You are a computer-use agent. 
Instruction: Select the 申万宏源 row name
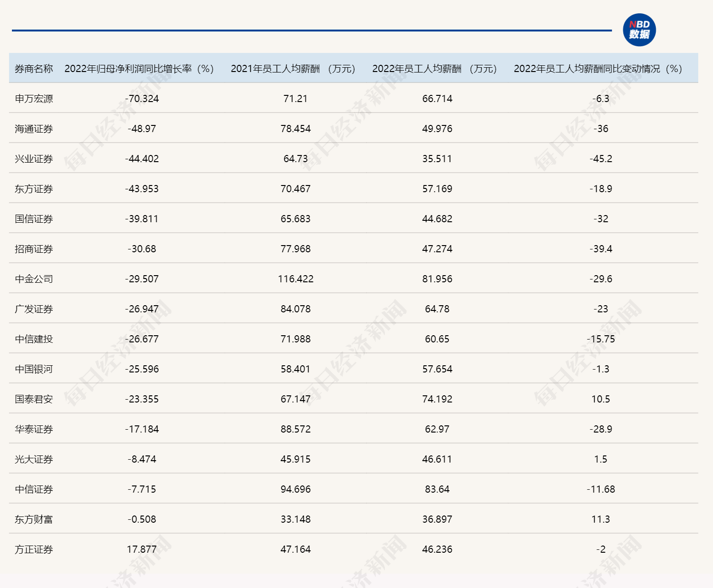[34, 99]
